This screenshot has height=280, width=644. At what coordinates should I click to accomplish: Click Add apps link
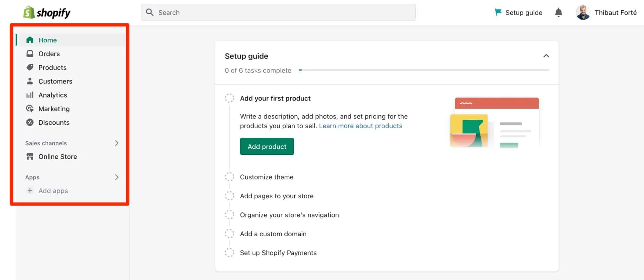coord(53,191)
